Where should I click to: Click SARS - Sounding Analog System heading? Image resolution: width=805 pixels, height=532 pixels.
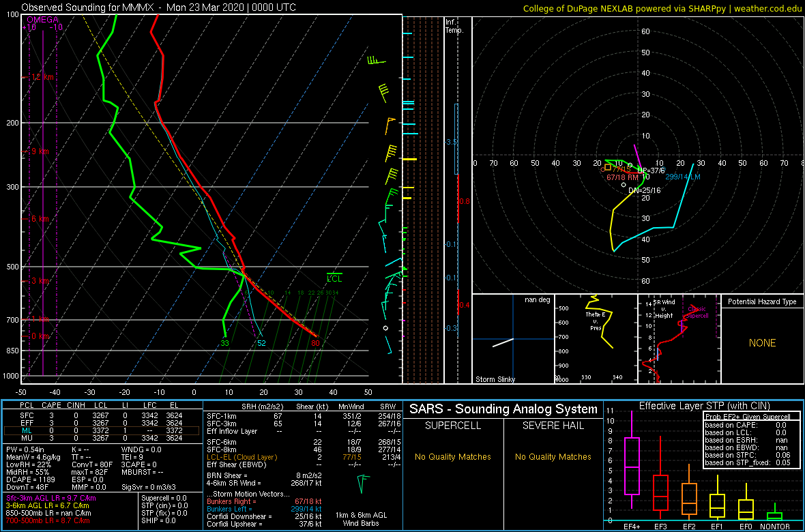pos(503,409)
